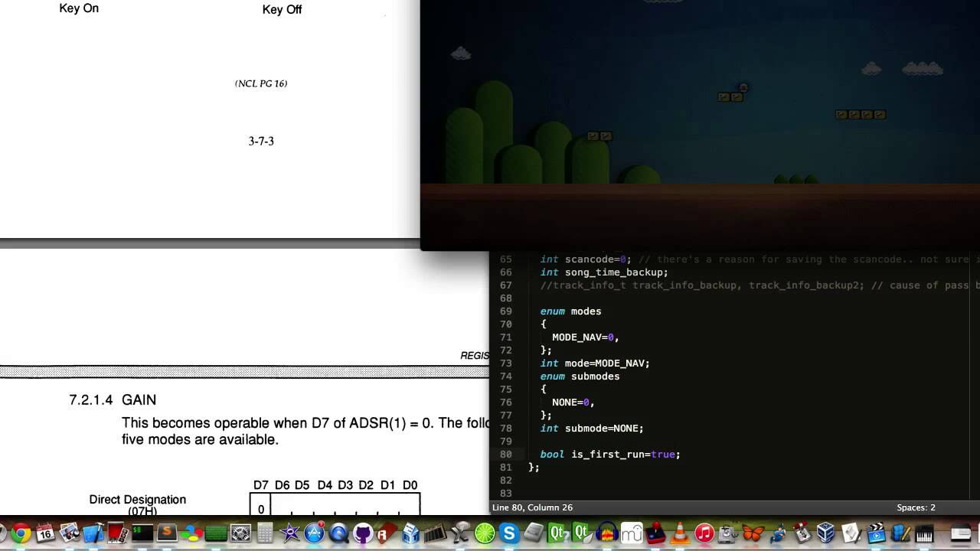The height and width of the screenshot is (551, 980).
Task: Open the film clapper dock icon
Action: point(876,533)
